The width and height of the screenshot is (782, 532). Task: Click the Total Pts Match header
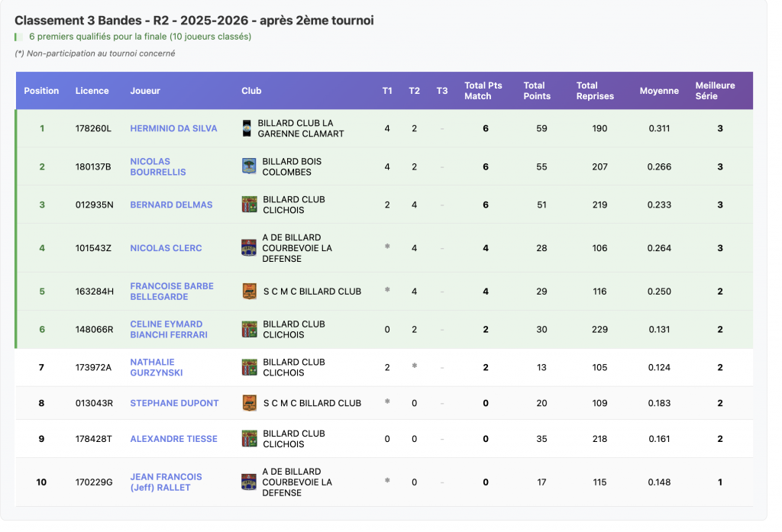click(x=483, y=91)
